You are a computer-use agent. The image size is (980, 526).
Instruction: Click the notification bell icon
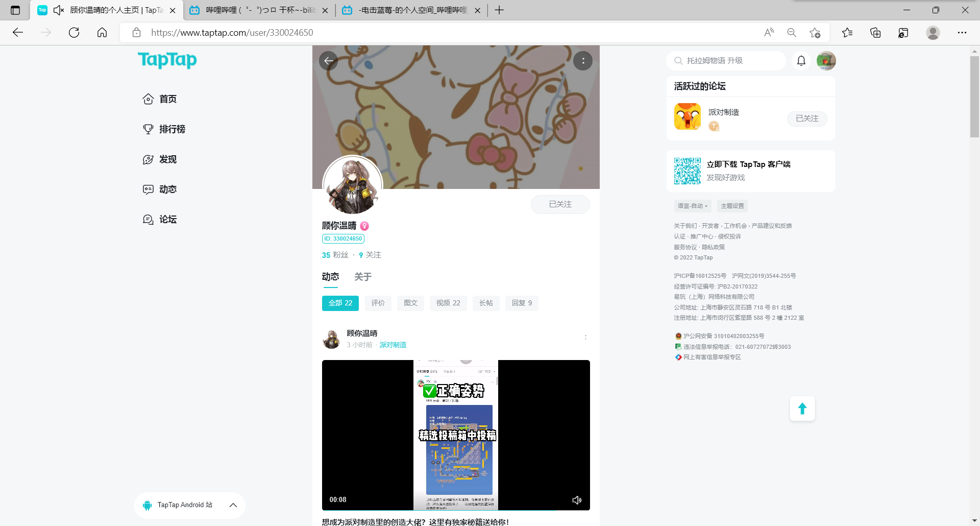(x=801, y=61)
